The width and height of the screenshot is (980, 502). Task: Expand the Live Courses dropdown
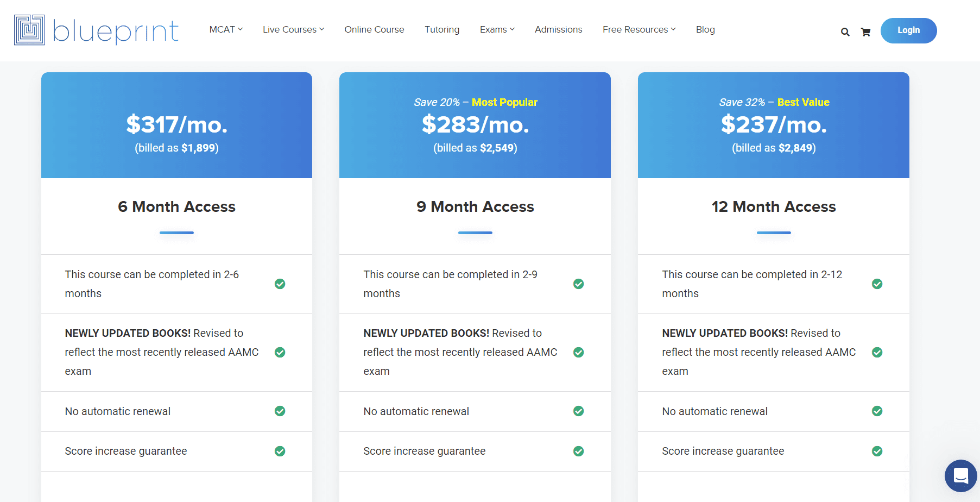click(293, 29)
